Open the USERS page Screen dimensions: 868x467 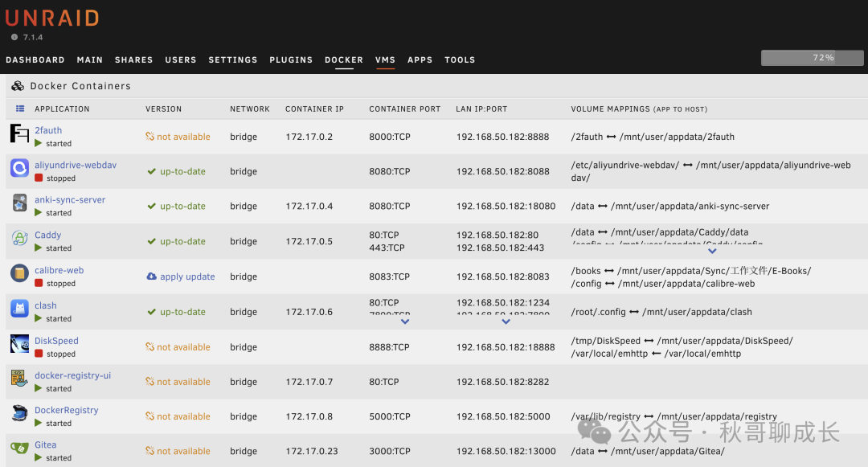pyautogui.click(x=181, y=59)
